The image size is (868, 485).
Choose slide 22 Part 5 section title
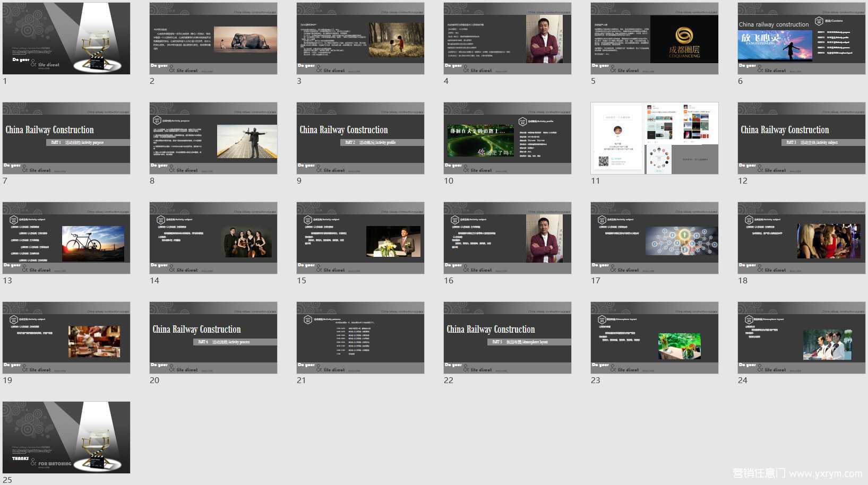point(508,337)
